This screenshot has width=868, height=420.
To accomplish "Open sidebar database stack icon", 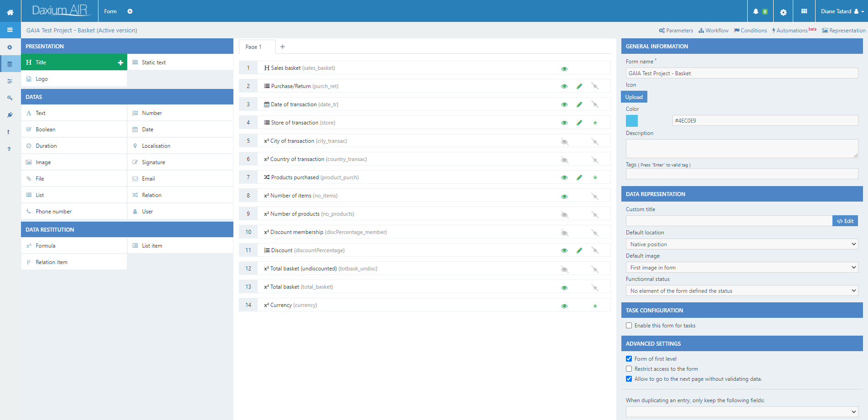I will point(10,64).
